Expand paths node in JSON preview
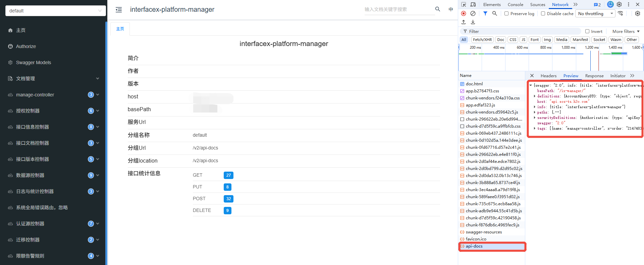Screen dimensions: 644x265 (x=535, y=112)
